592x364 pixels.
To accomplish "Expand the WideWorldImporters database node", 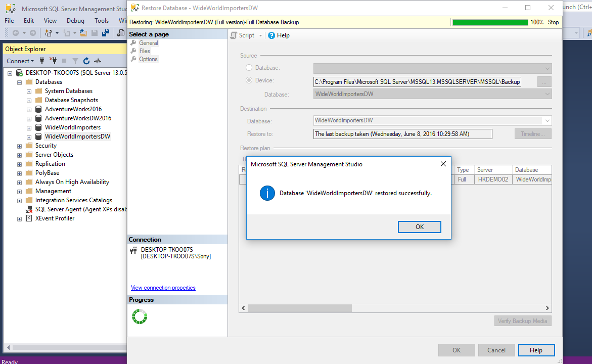I will coord(29,128).
